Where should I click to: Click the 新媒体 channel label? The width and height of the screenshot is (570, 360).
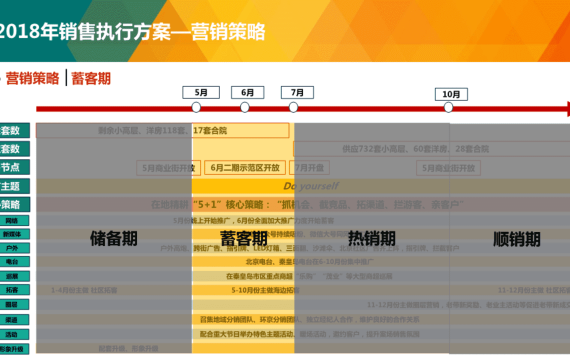click(14, 234)
